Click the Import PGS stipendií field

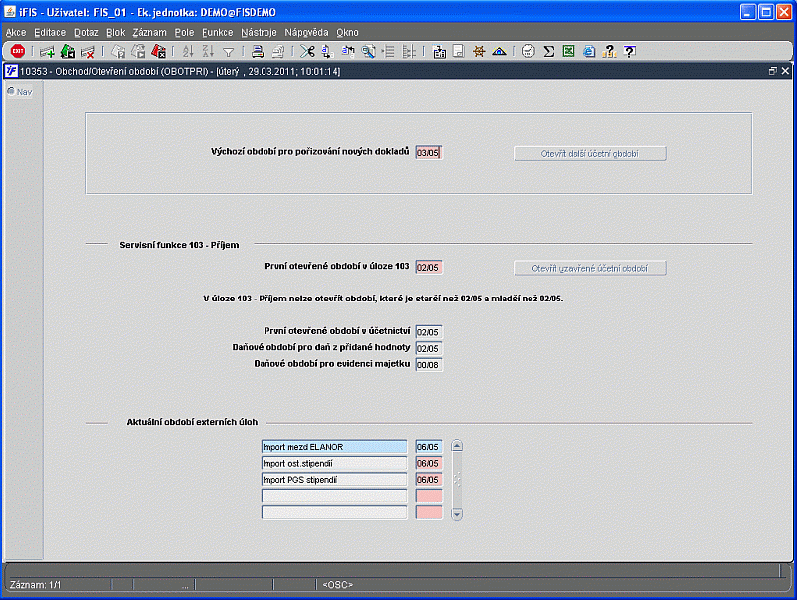(334, 479)
